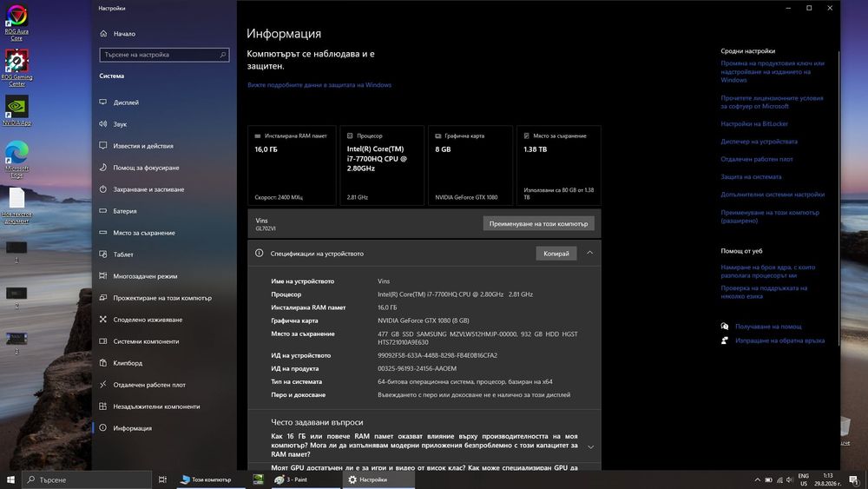Open Защита на системата link
The height and width of the screenshot is (489, 868).
pyautogui.click(x=751, y=177)
